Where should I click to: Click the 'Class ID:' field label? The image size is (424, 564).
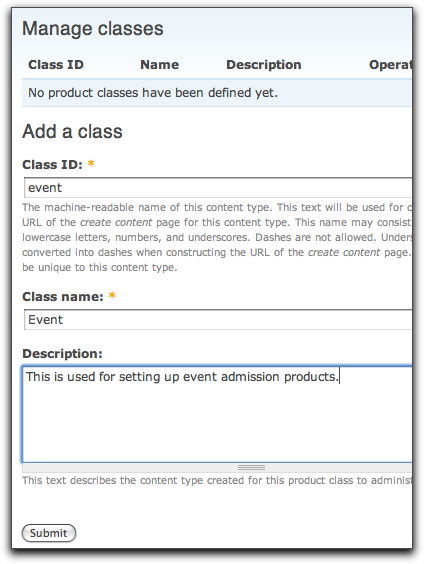53,165
